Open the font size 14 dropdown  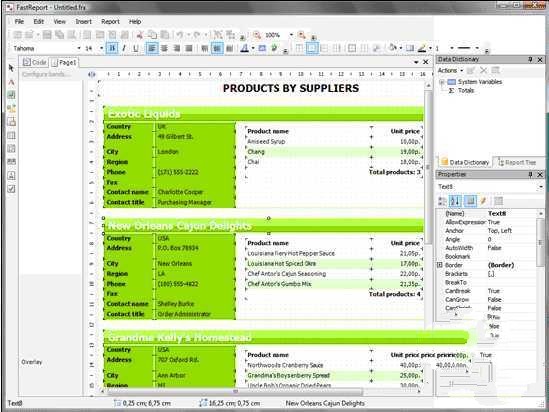click(x=102, y=48)
